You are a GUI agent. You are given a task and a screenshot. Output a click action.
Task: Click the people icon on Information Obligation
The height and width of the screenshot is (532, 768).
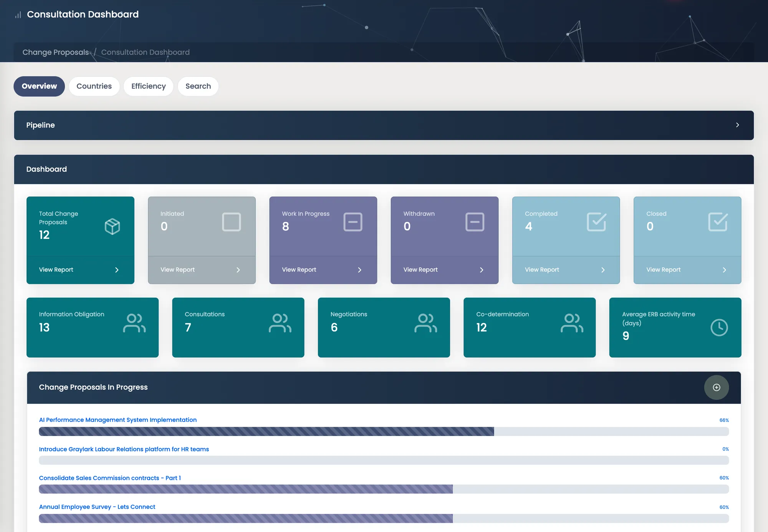point(134,323)
